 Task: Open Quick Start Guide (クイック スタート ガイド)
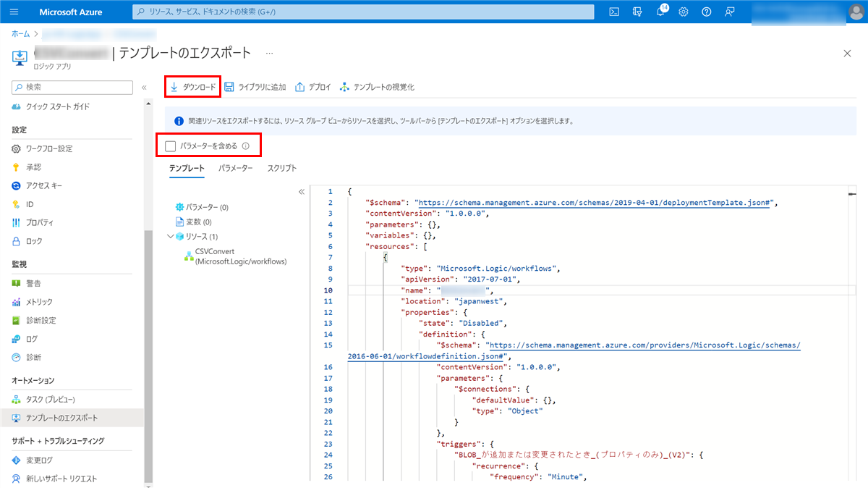pyautogui.click(x=58, y=106)
